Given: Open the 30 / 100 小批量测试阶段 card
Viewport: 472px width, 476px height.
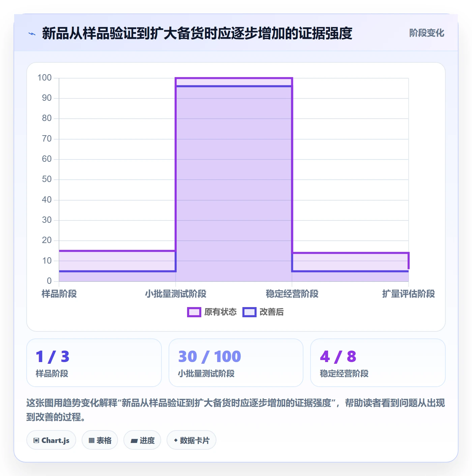Looking at the screenshot, I should (x=236, y=363).
